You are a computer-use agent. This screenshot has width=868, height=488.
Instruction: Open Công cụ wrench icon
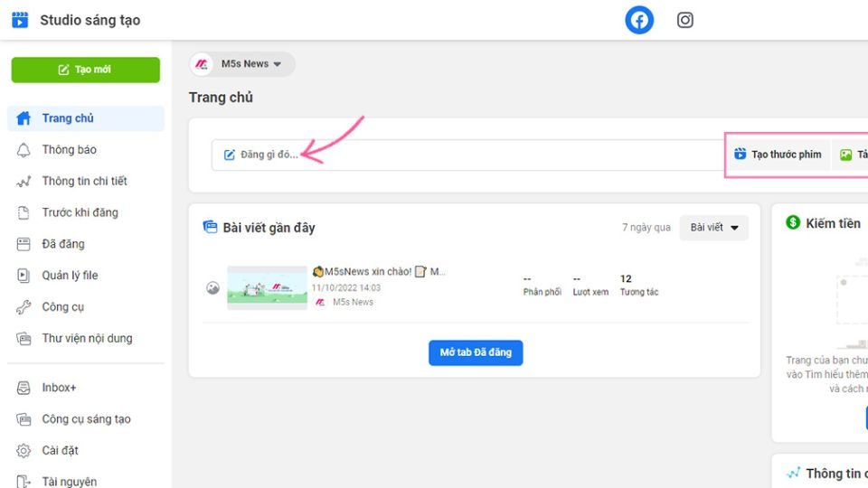[x=24, y=307]
